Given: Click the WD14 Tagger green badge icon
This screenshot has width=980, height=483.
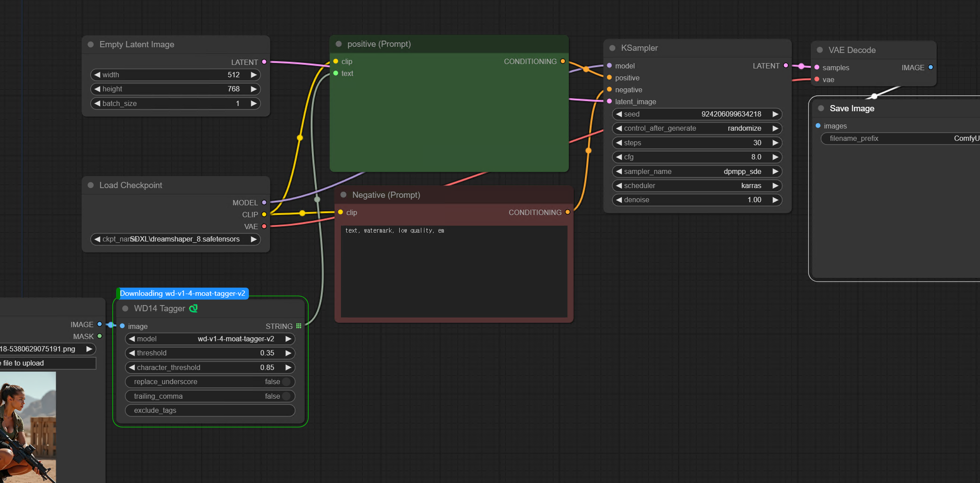Looking at the screenshot, I should coord(193,309).
